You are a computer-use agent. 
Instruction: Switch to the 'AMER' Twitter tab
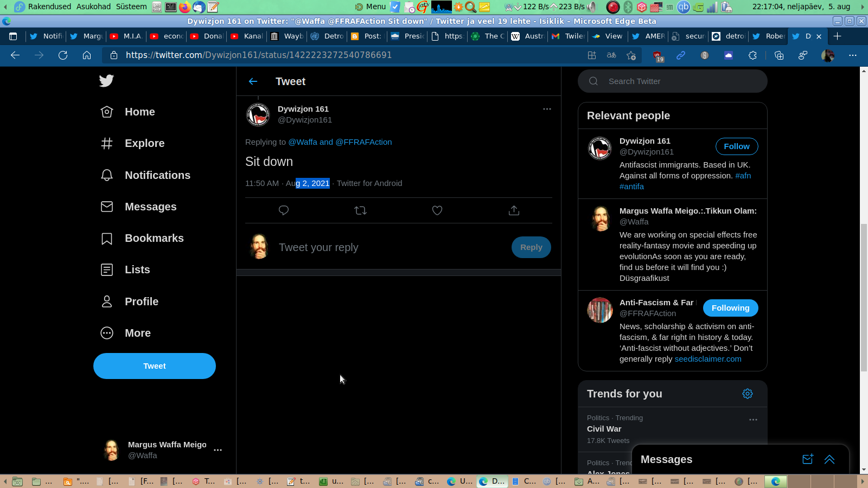648,36
